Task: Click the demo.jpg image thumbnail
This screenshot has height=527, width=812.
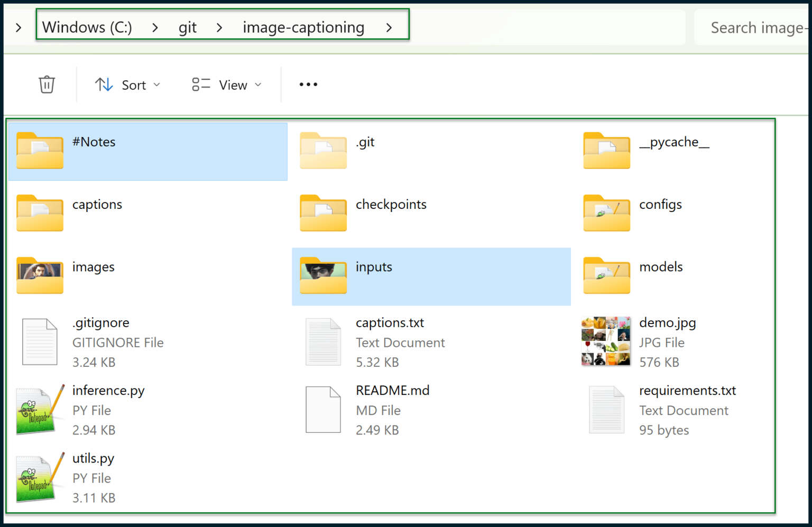Action: (x=606, y=341)
